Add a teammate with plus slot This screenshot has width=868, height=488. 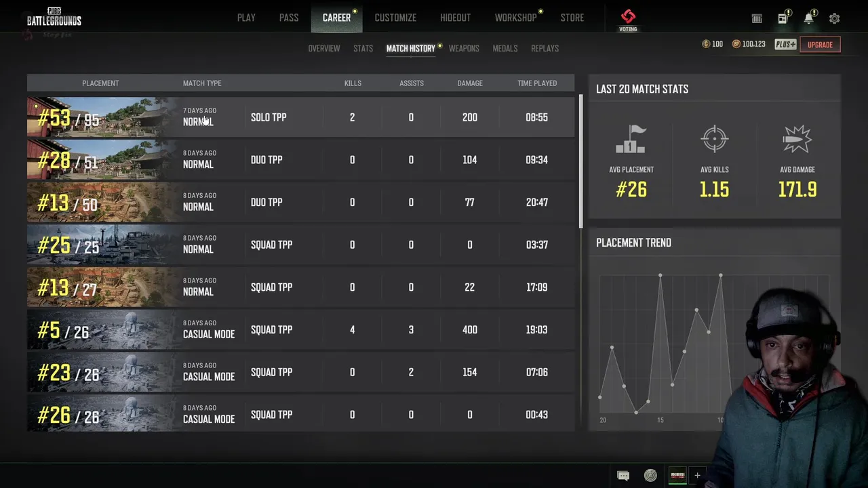pyautogui.click(x=697, y=476)
